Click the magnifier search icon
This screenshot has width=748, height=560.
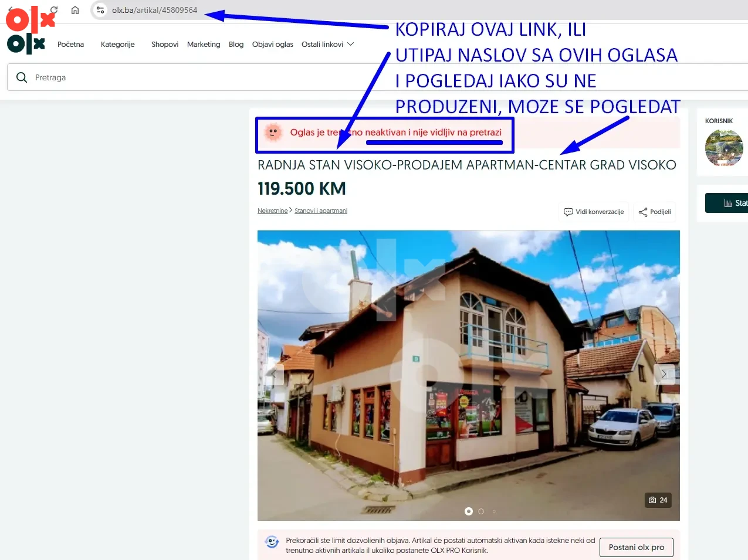coord(22,77)
